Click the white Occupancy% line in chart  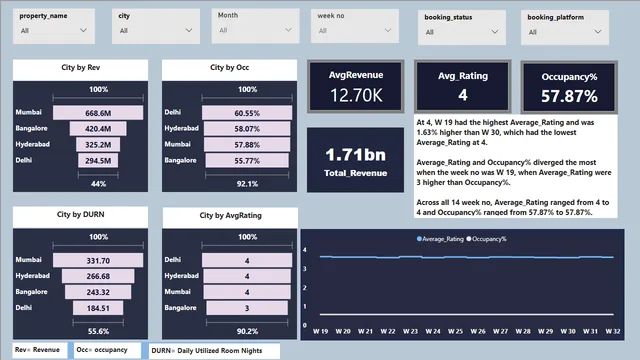click(x=467, y=314)
